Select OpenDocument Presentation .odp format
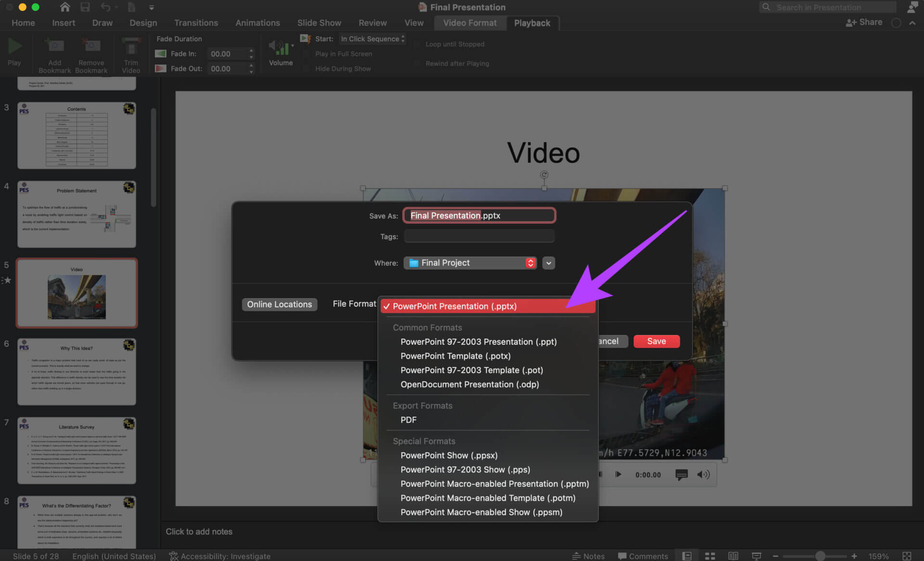 470,384
